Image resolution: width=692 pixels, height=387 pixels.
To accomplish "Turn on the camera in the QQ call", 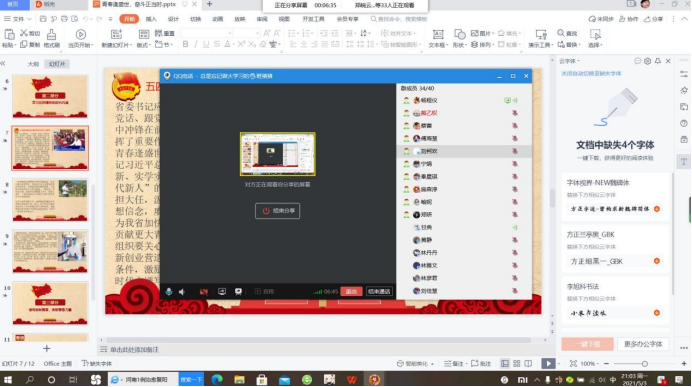I will (203, 292).
